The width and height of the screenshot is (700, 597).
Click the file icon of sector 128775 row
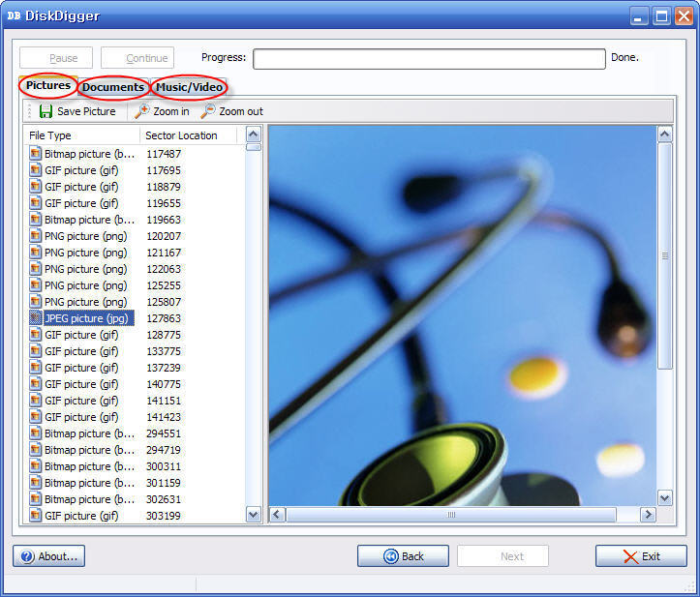(35, 334)
